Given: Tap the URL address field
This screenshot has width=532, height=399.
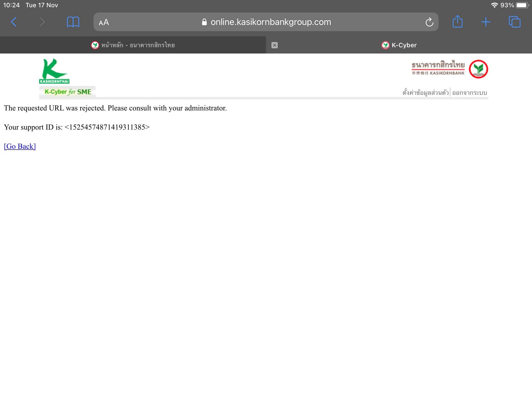Looking at the screenshot, I should pyautogui.click(x=270, y=22).
